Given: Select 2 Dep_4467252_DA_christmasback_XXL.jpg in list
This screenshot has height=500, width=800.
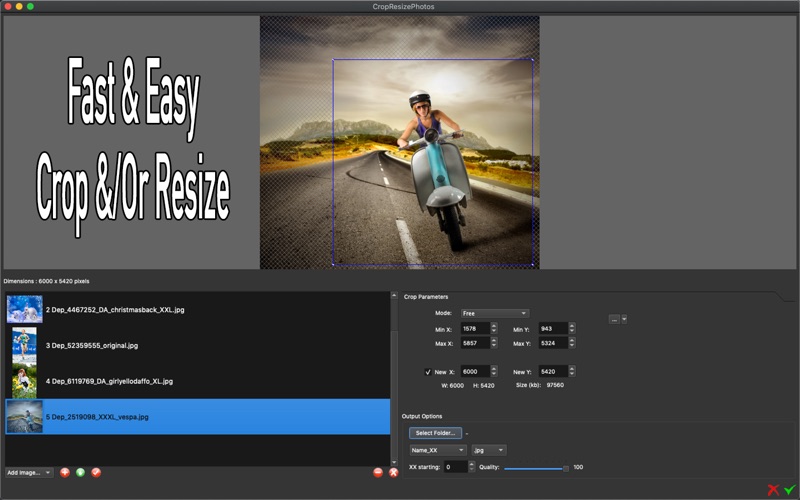Looking at the screenshot, I should pos(197,310).
